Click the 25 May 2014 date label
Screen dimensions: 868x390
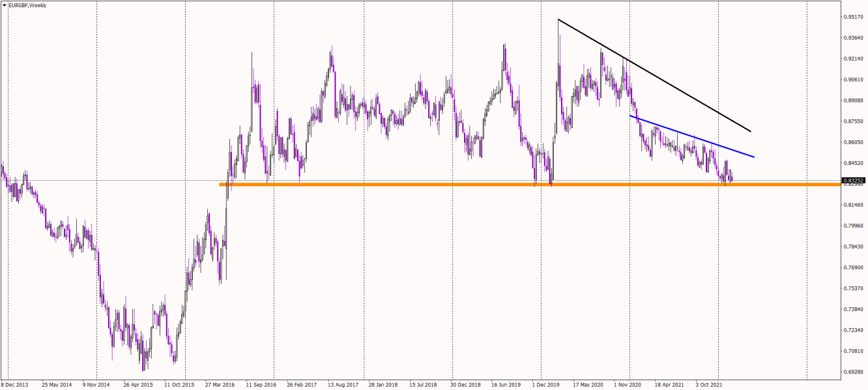point(58,385)
